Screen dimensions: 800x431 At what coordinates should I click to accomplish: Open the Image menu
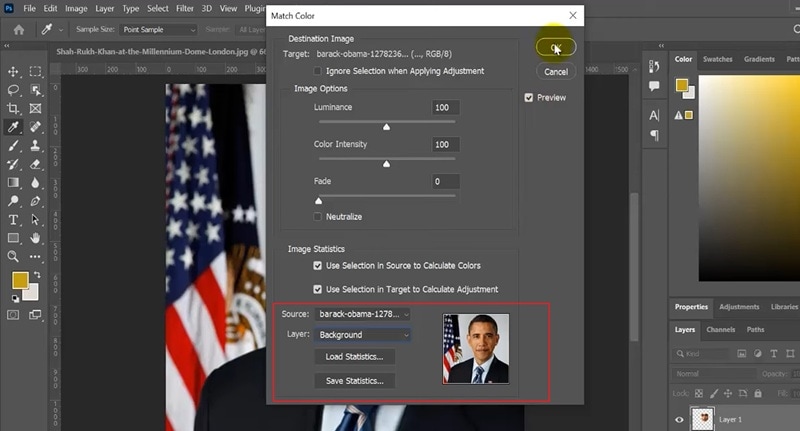pos(76,9)
